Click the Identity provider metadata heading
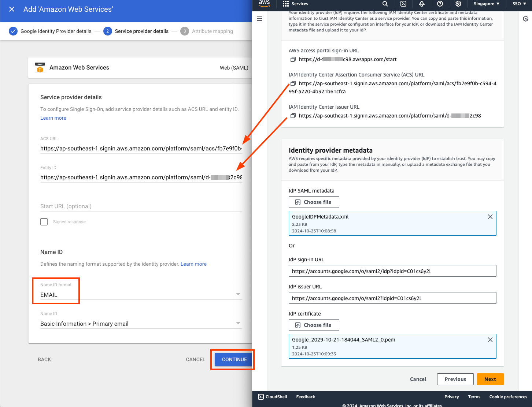 330,150
